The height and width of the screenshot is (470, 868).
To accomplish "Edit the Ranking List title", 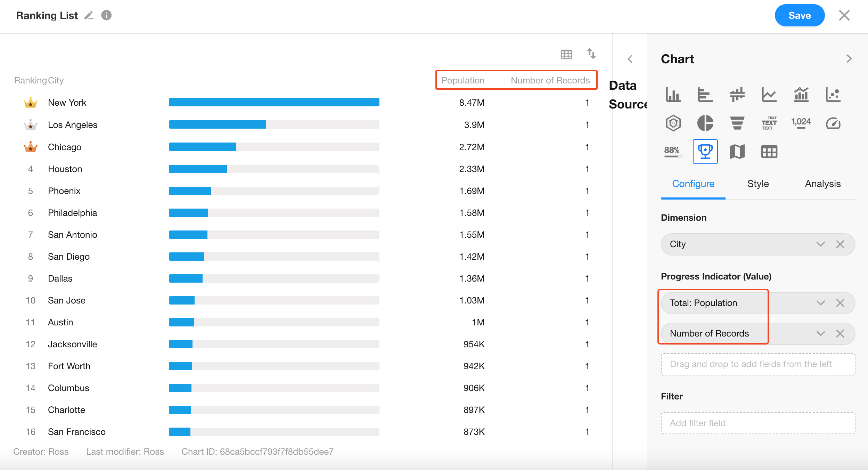I will click(x=89, y=15).
